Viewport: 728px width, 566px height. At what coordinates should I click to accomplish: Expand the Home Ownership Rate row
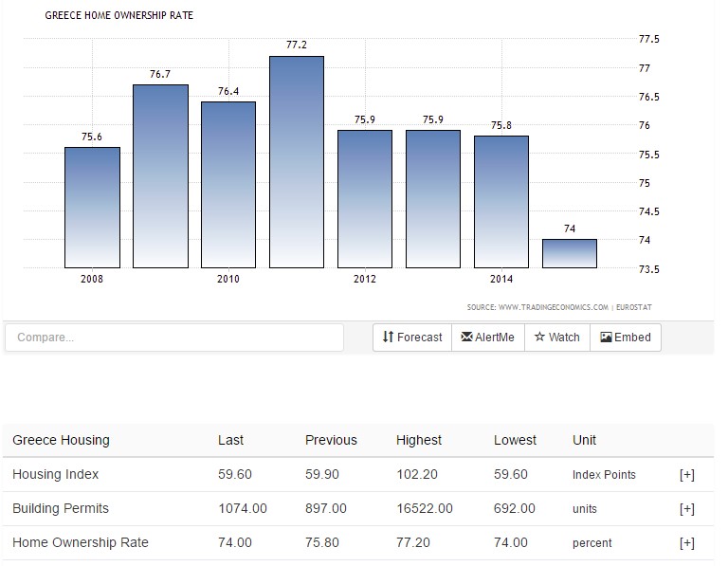(686, 543)
